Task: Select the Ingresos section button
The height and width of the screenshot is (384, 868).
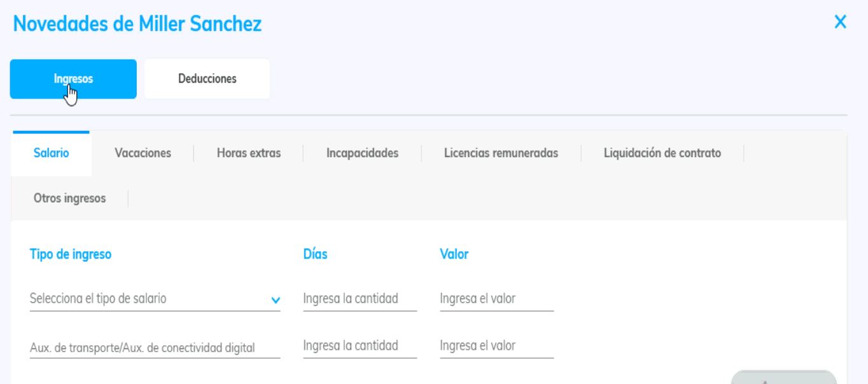Action: tap(73, 79)
